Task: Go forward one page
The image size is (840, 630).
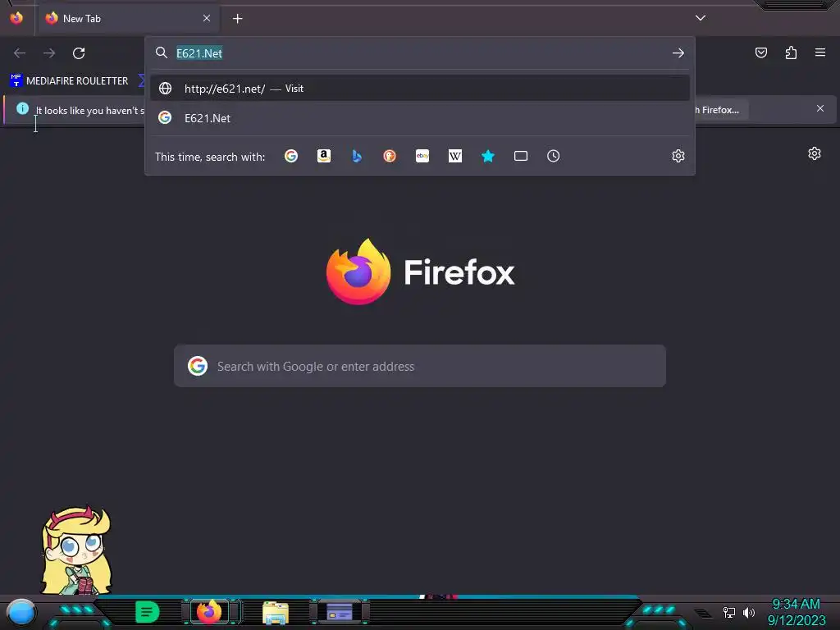Action: coord(49,53)
